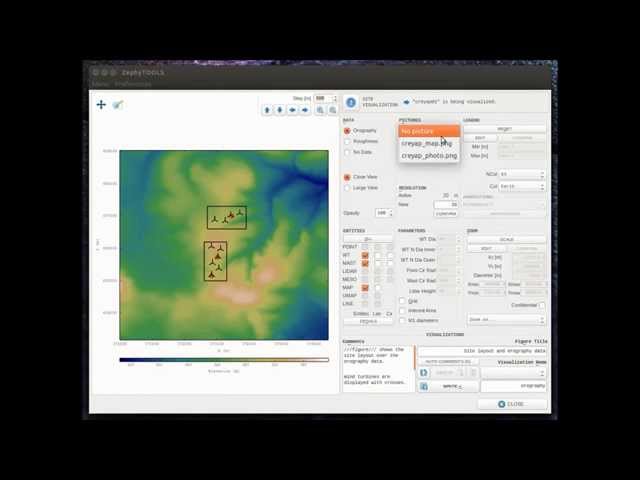Choose creyap_photo.png from picture list

click(x=429, y=156)
